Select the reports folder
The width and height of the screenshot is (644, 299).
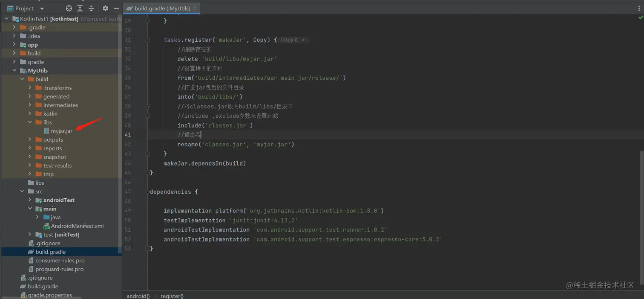click(x=52, y=148)
